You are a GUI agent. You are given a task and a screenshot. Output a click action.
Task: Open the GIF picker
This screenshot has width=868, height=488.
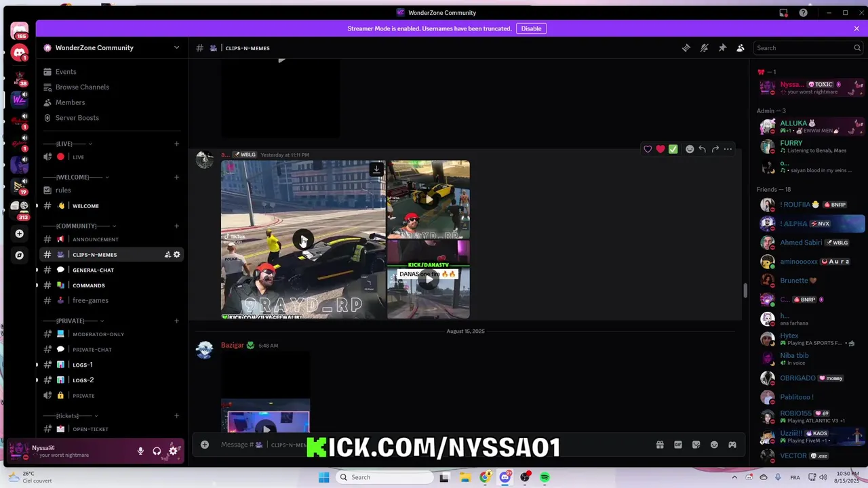point(678,445)
